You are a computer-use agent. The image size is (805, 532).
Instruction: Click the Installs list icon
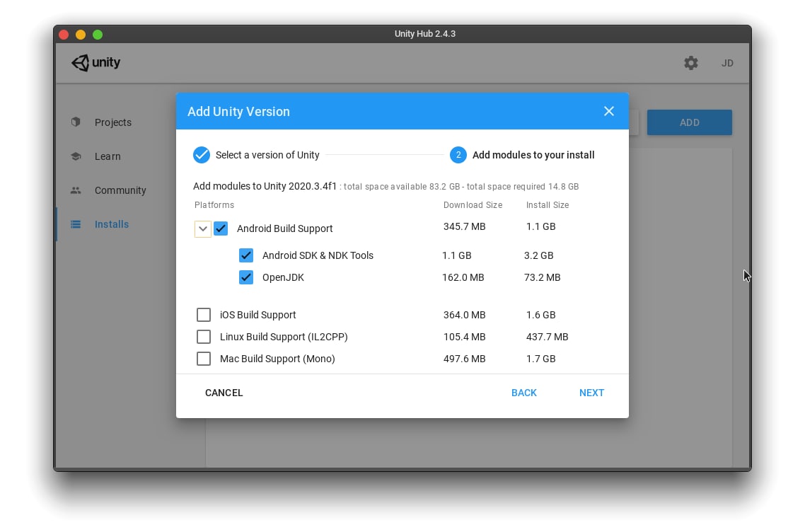tap(76, 224)
